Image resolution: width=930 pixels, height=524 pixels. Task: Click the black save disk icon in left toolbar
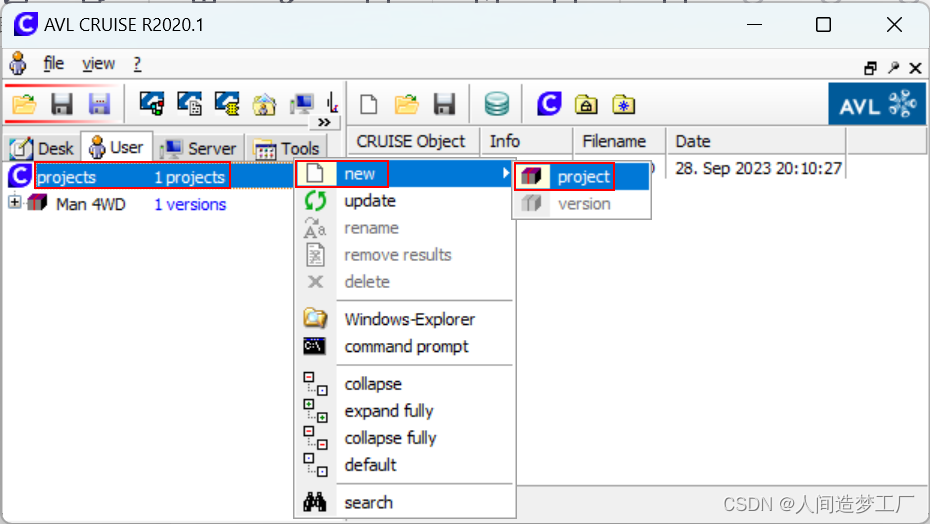tap(62, 104)
